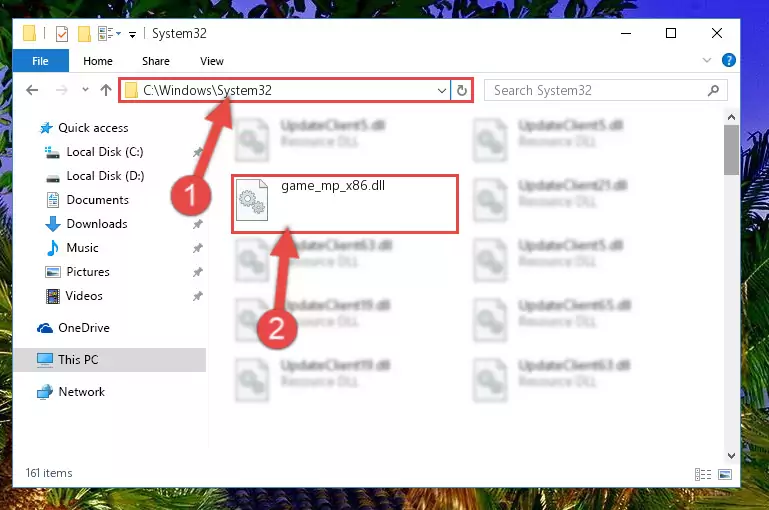Open Music in the sidebar
Image resolution: width=769 pixels, height=510 pixels.
(82, 248)
